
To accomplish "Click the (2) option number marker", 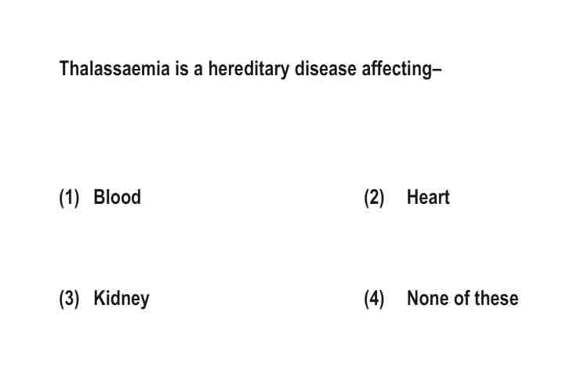I will [374, 198].
